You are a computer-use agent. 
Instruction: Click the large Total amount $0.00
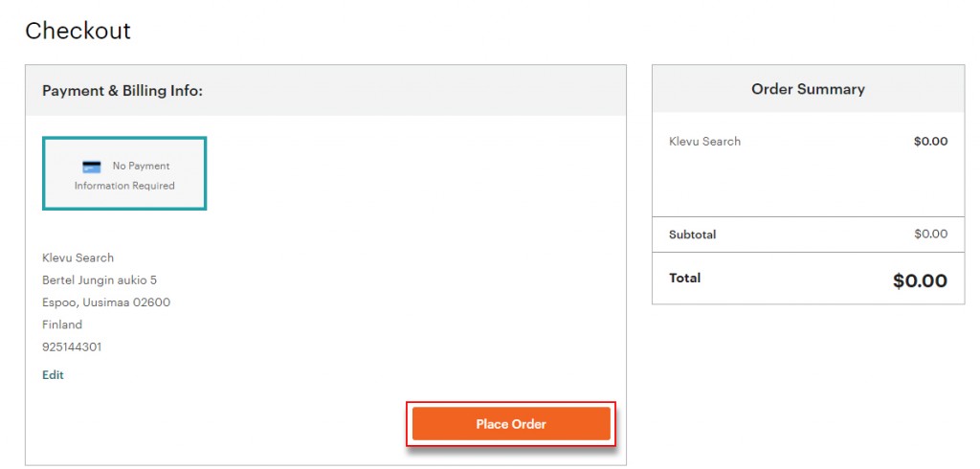(920, 280)
